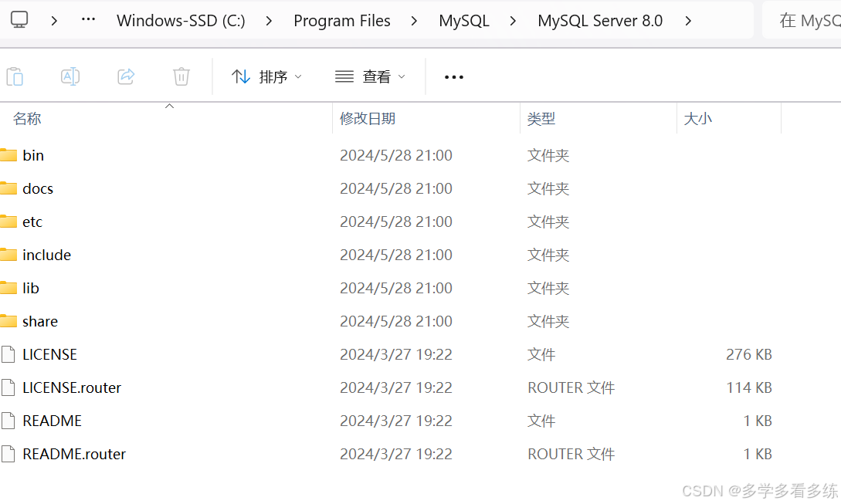Click 文件夹 type of the lib folder
Image resolution: width=841 pixels, height=504 pixels.
(548, 289)
